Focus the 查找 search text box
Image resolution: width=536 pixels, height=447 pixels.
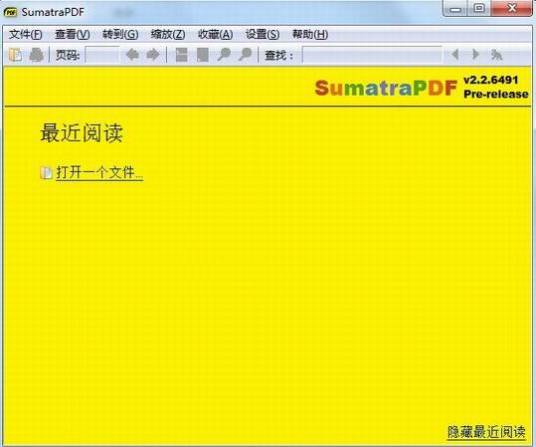(372, 55)
